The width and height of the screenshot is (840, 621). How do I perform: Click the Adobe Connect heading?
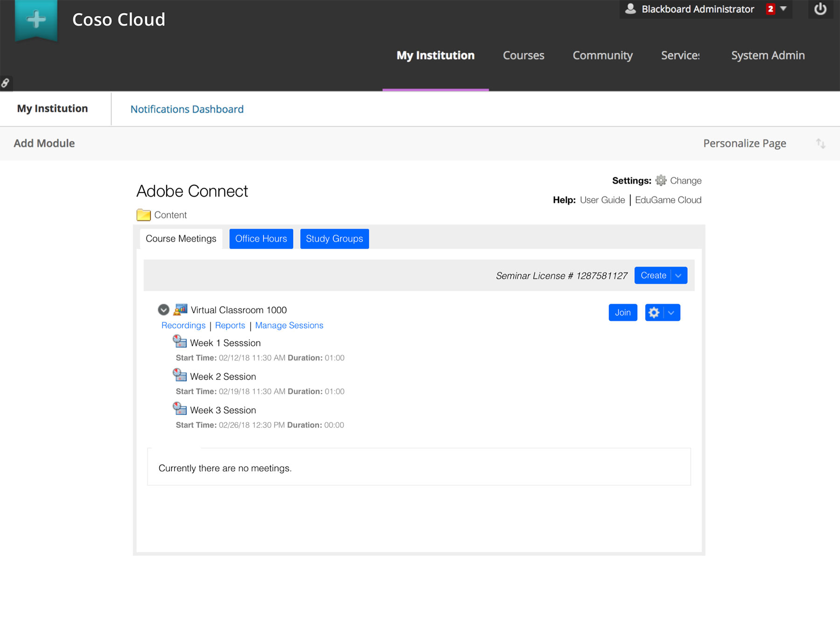click(x=192, y=191)
